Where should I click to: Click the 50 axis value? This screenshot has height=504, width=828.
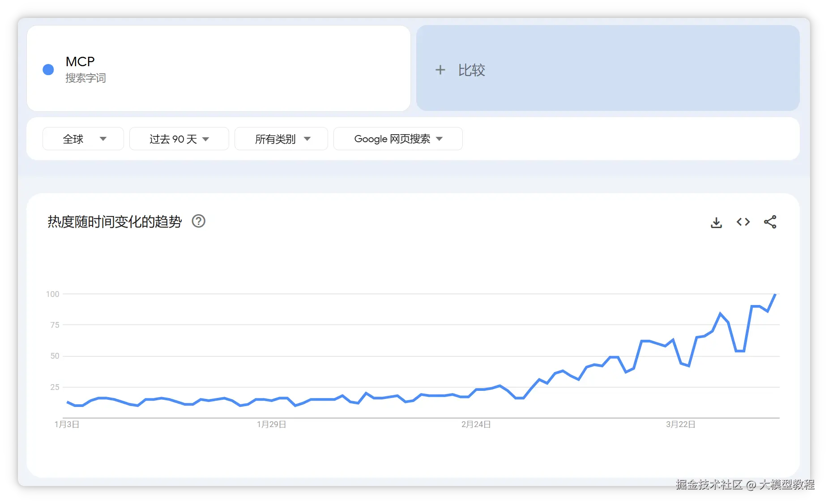(55, 356)
